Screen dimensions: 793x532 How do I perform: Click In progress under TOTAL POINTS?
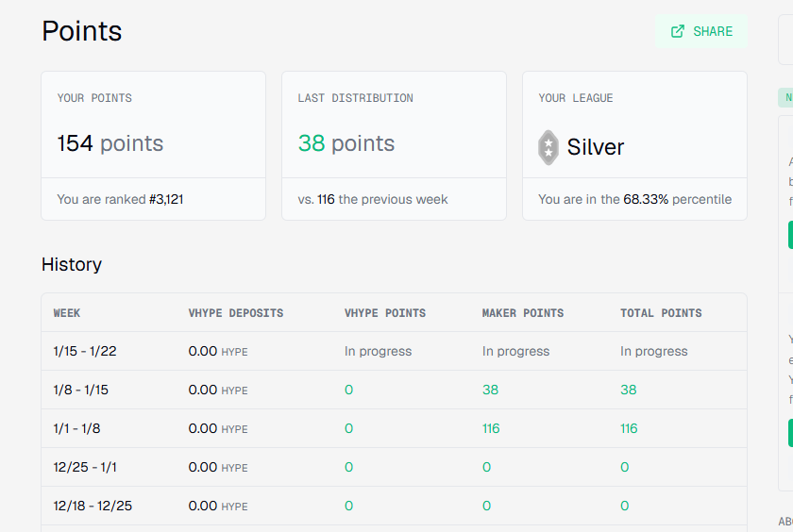(654, 351)
